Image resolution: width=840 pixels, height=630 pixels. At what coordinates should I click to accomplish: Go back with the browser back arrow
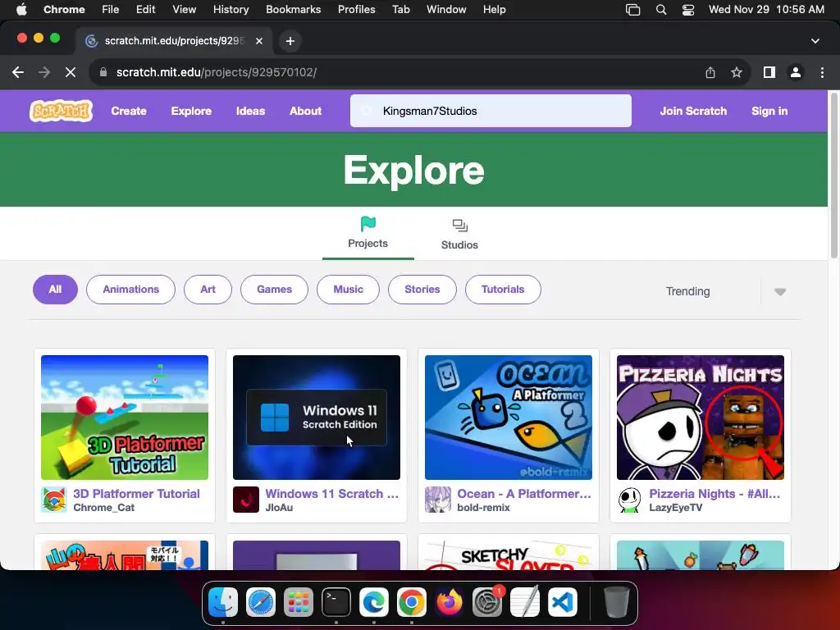18,72
